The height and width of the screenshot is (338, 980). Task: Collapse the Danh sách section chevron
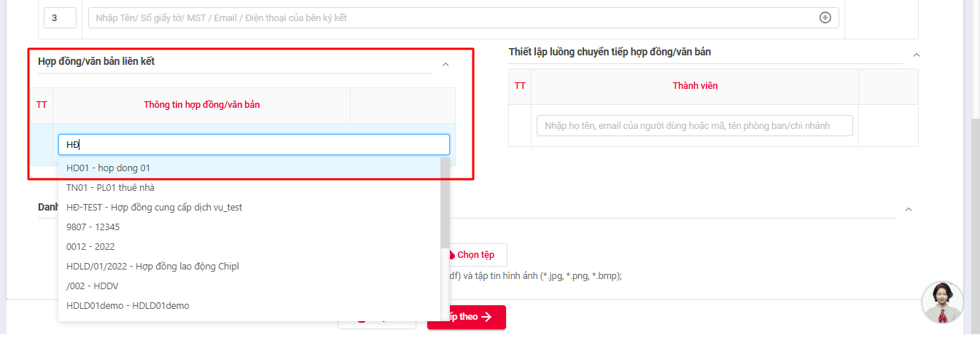click(909, 209)
